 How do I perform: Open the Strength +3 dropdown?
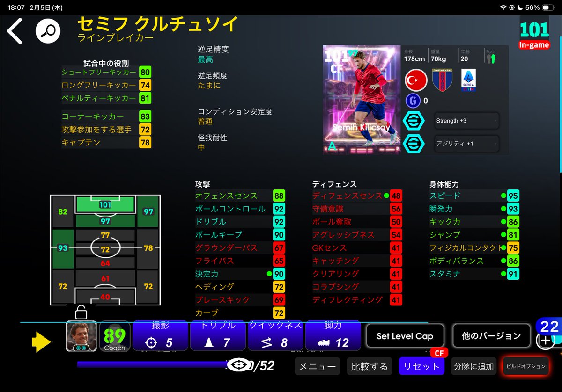coord(466,121)
